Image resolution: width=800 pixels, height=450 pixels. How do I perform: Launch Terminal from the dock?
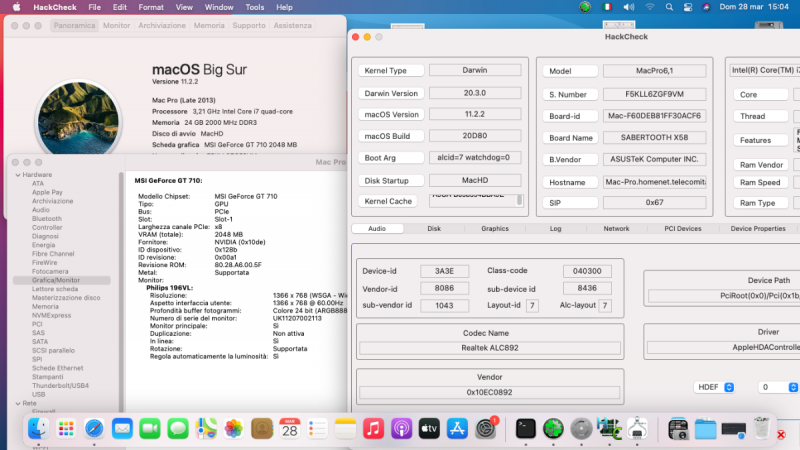(x=525, y=429)
